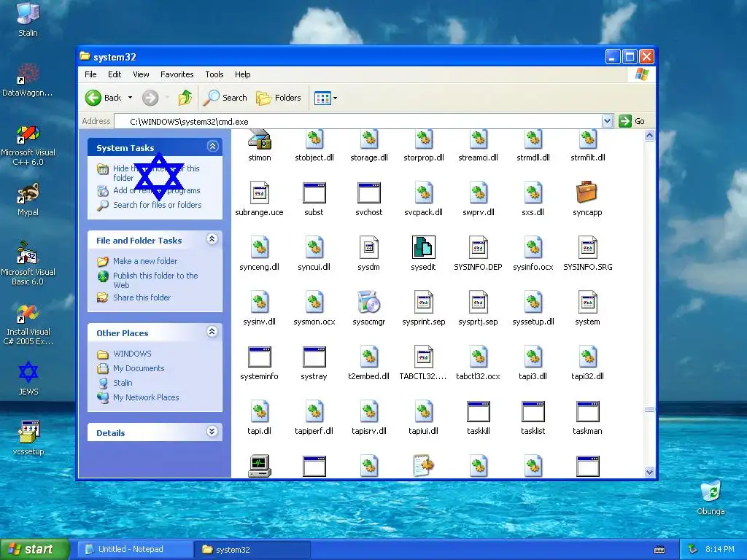Open the Help menu

pos(242,74)
